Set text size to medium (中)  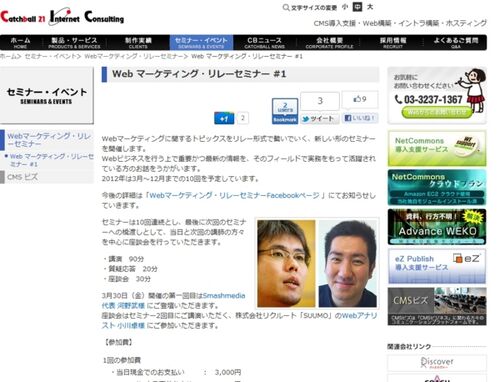pyautogui.click(x=357, y=7)
